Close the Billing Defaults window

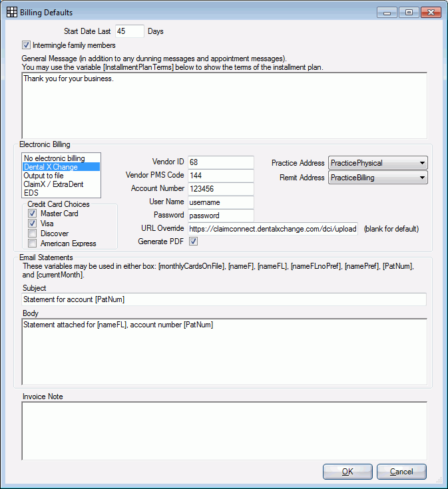coord(431,13)
